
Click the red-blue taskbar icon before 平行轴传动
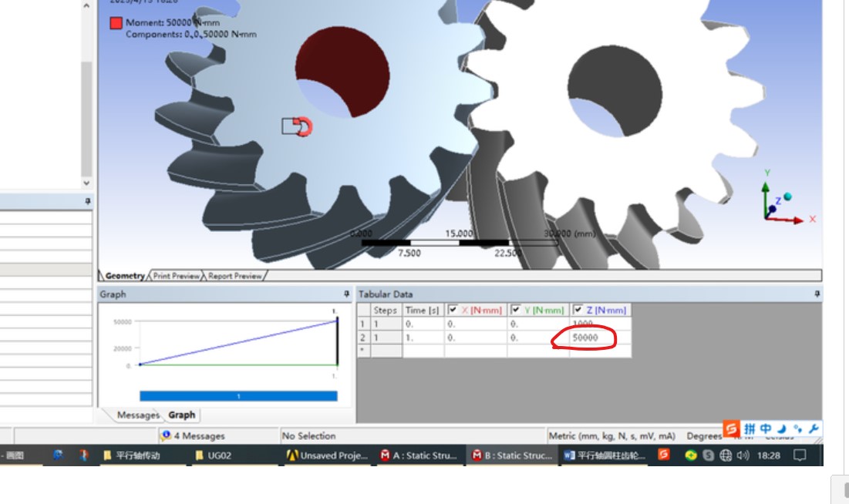click(x=83, y=455)
